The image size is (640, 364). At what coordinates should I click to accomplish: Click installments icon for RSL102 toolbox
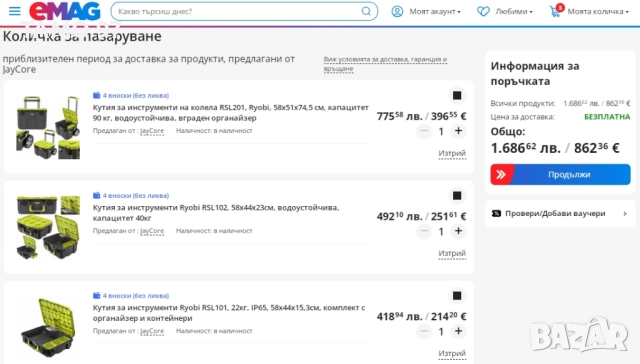96,195
